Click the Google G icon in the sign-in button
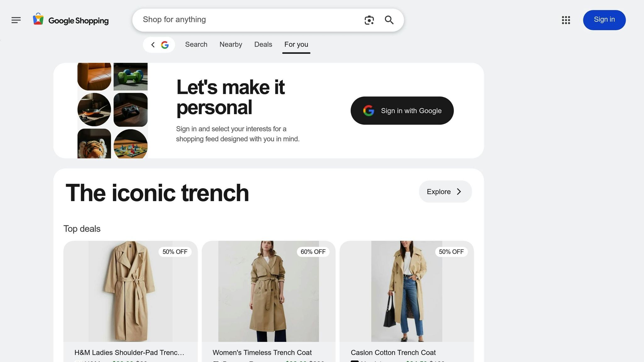The height and width of the screenshot is (362, 644). [x=369, y=111]
